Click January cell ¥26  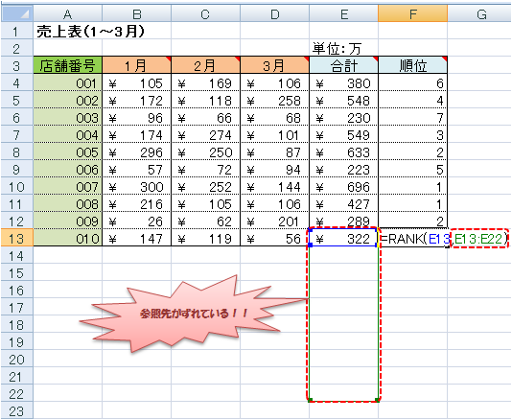tap(137, 222)
